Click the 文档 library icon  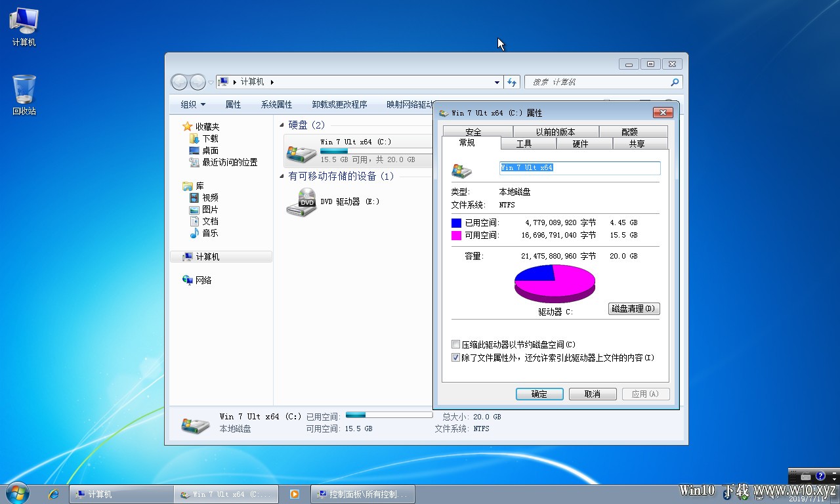194,221
